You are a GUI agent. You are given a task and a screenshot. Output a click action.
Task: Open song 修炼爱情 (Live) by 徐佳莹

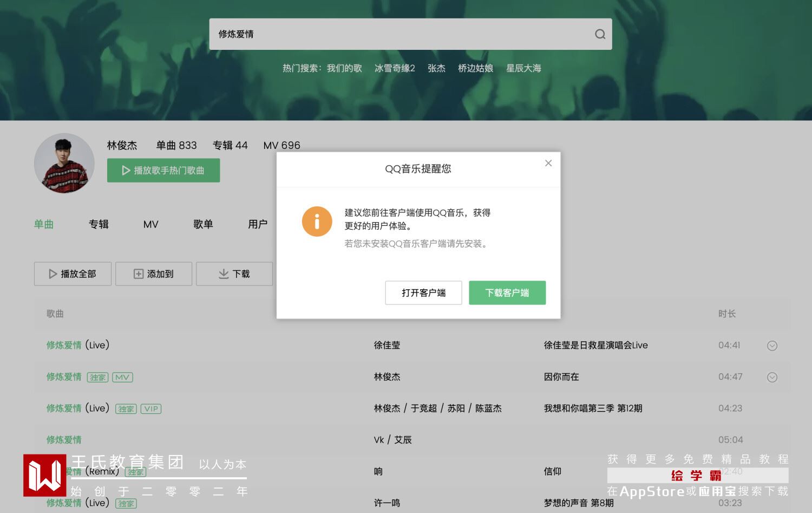(78, 345)
